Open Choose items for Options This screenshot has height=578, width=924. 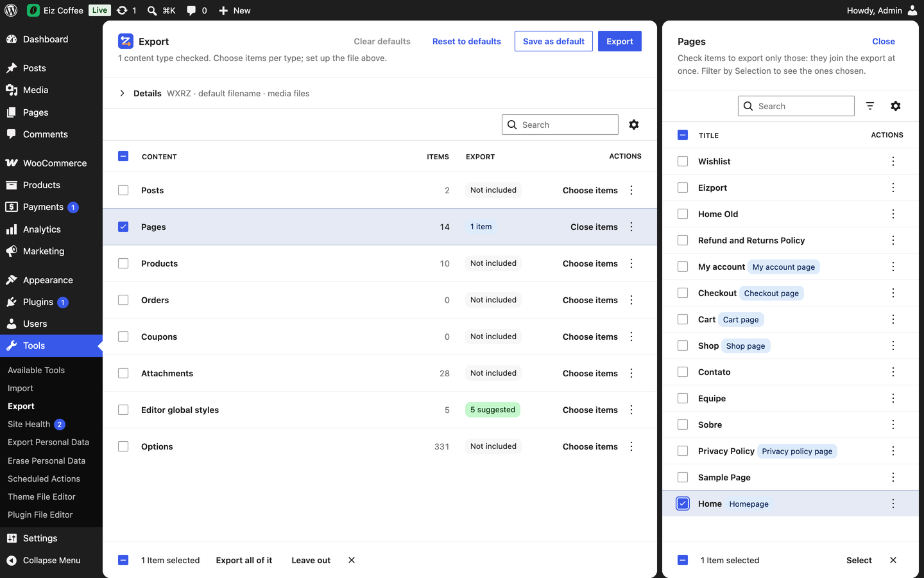[x=590, y=446]
